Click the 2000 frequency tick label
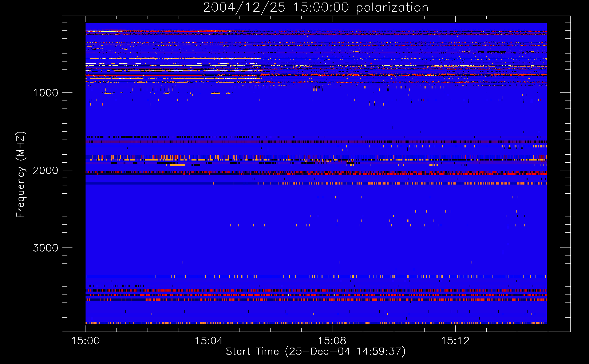 pyautogui.click(x=46, y=170)
